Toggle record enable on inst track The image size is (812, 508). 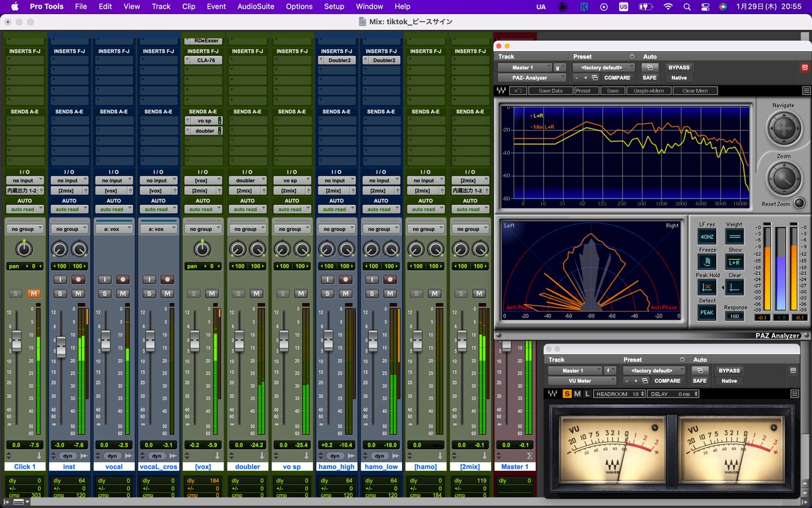pos(79,280)
